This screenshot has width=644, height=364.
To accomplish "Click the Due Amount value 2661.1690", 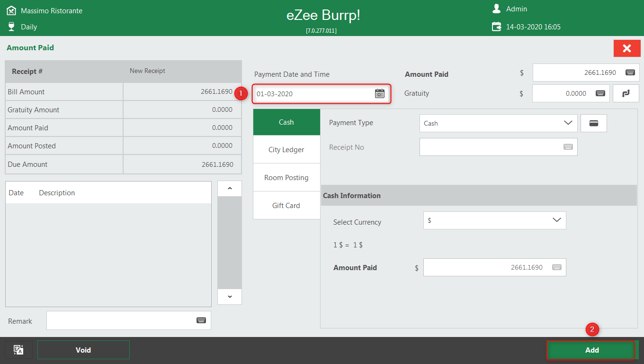I will click(217, 164).
